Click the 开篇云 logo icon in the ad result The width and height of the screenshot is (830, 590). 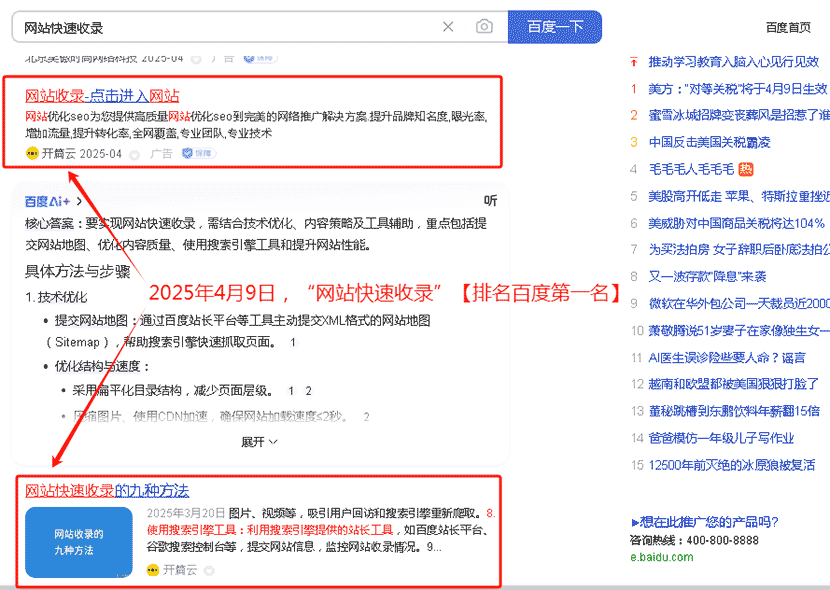click(32, 154)
